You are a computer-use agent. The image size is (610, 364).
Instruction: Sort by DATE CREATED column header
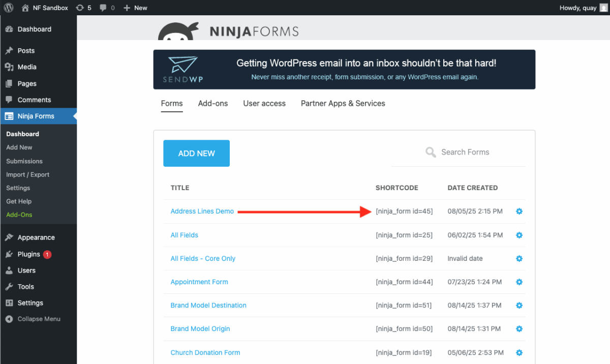point(473,188)
